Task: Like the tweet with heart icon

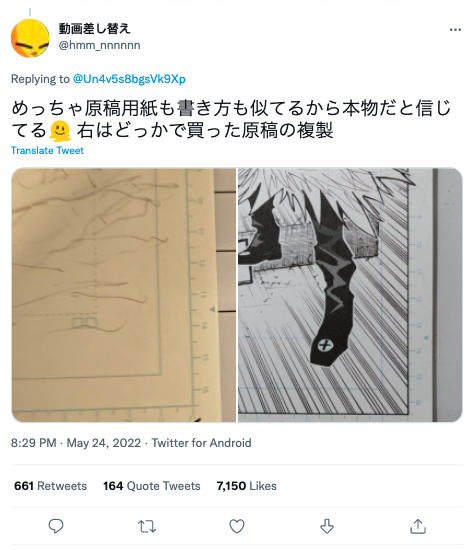Action: 237,526
